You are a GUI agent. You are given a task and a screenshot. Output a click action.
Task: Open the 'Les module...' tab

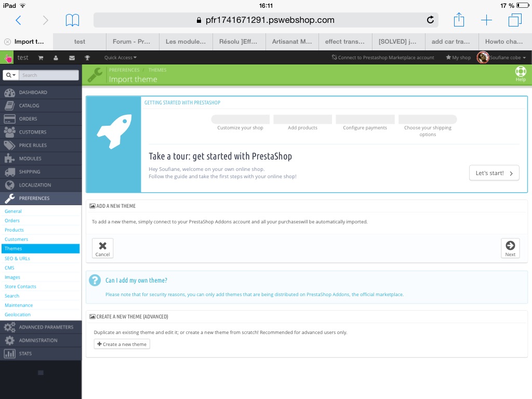186,42
